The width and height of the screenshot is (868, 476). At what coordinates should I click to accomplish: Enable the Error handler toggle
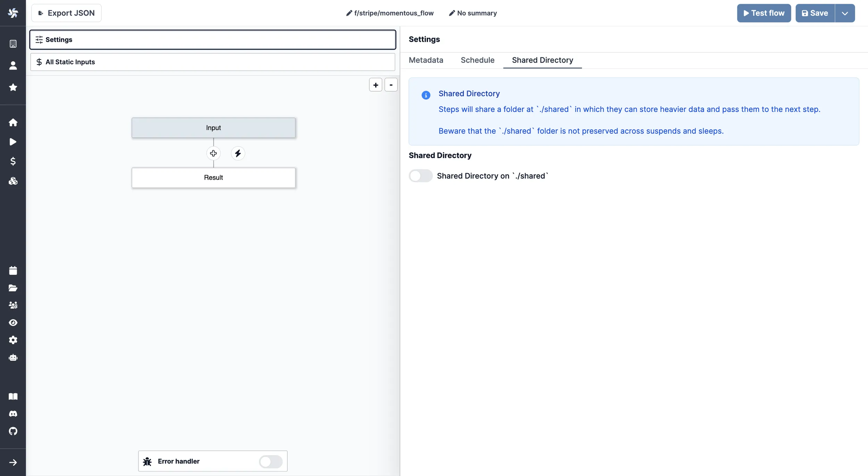[270, 461]
